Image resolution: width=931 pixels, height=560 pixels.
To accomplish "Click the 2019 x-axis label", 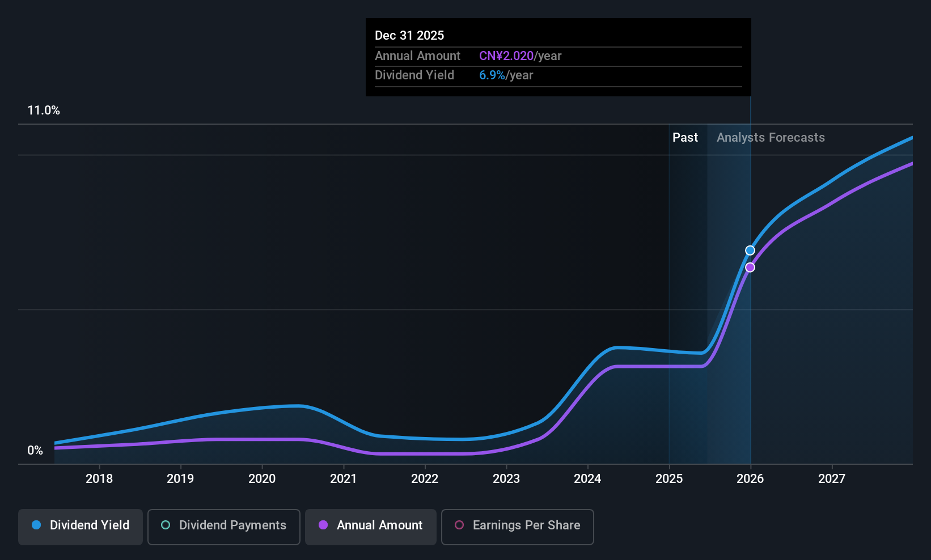I will 180,479.
